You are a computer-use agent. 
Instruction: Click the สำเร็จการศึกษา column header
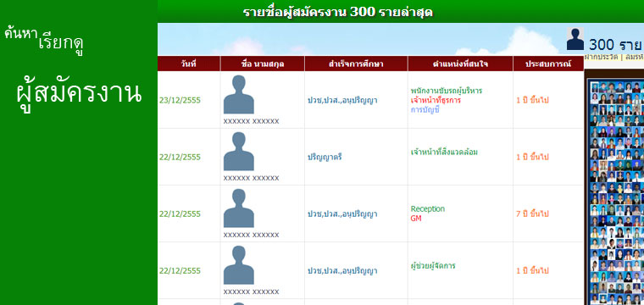pyautogui.click(x=356, y=64)
